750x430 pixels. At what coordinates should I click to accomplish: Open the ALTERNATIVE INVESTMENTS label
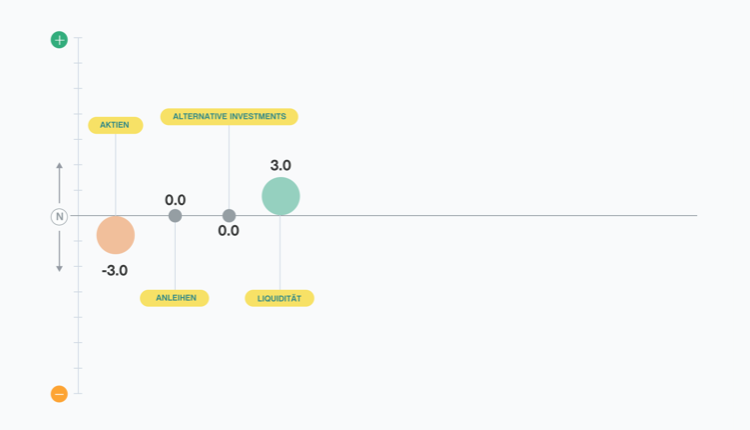click(229, 117)
